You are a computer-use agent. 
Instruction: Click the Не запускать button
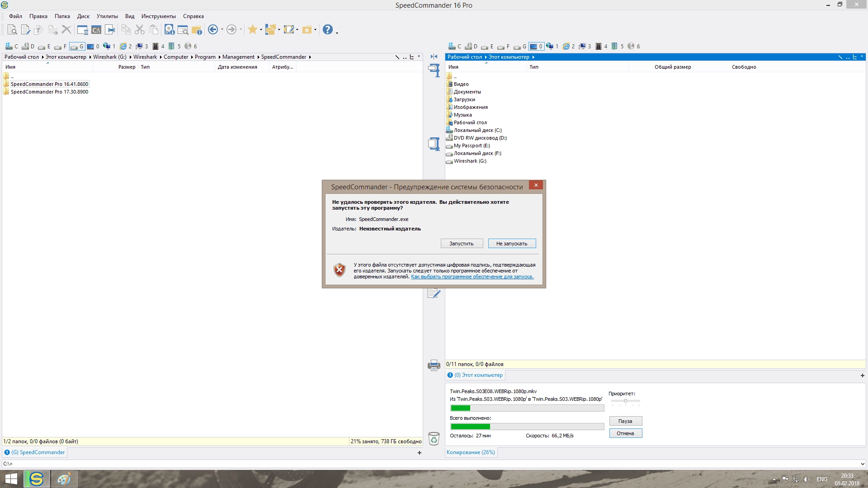[512, 244]
